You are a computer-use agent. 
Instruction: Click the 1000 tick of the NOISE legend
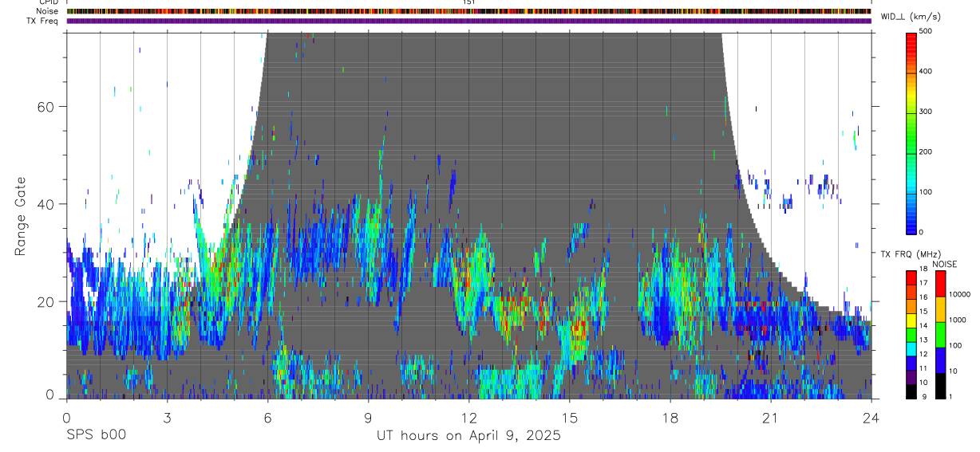957,320
